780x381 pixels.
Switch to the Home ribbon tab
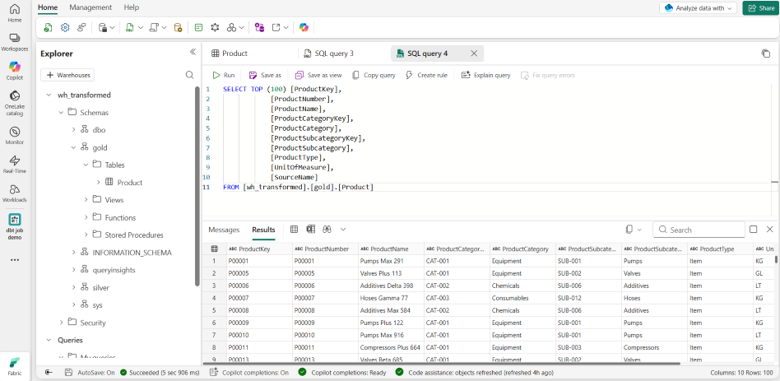tap(48, 7)
